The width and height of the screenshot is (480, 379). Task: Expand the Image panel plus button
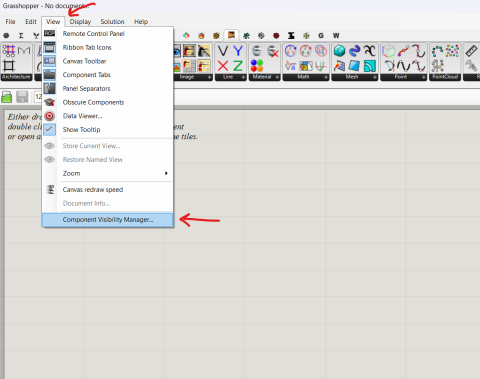pos(209,77)
